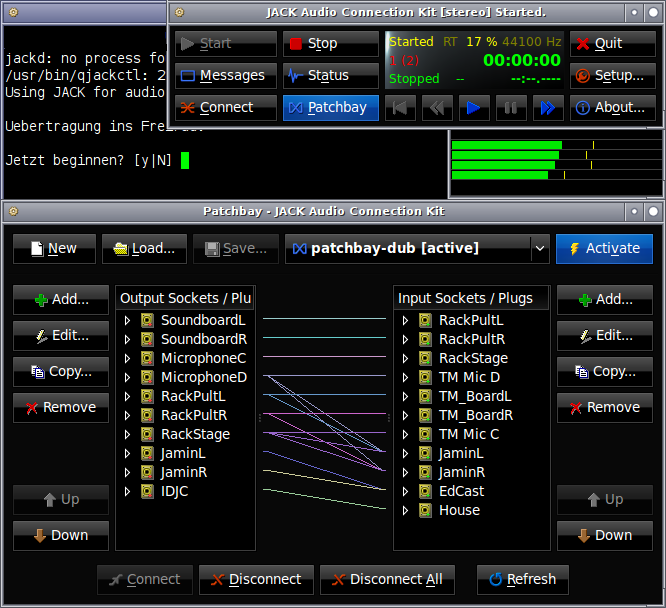Screen dimensions: 666x608
Task: Expand the TM Mic D input socket
Action: click(405, 377)
